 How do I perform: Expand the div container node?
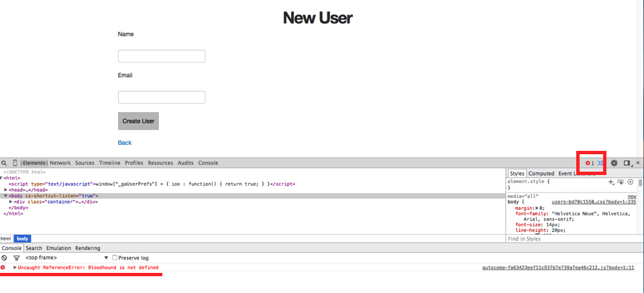point(11,202)
